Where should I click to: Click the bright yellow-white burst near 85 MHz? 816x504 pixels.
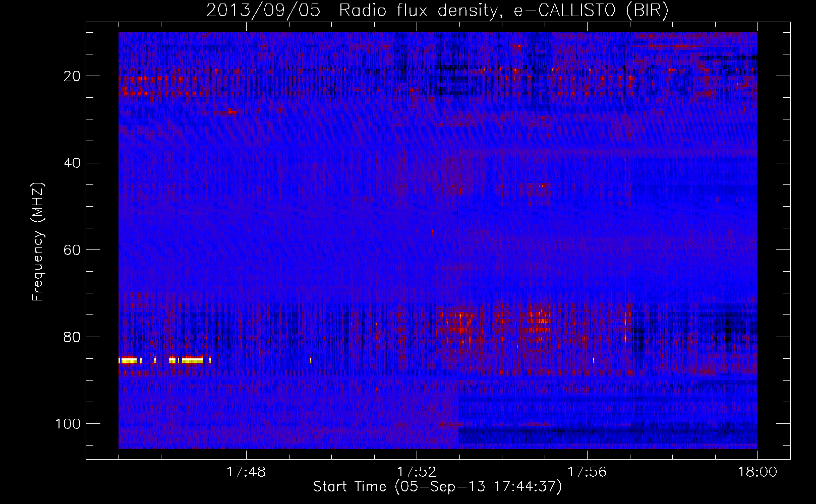pos(164,360)
